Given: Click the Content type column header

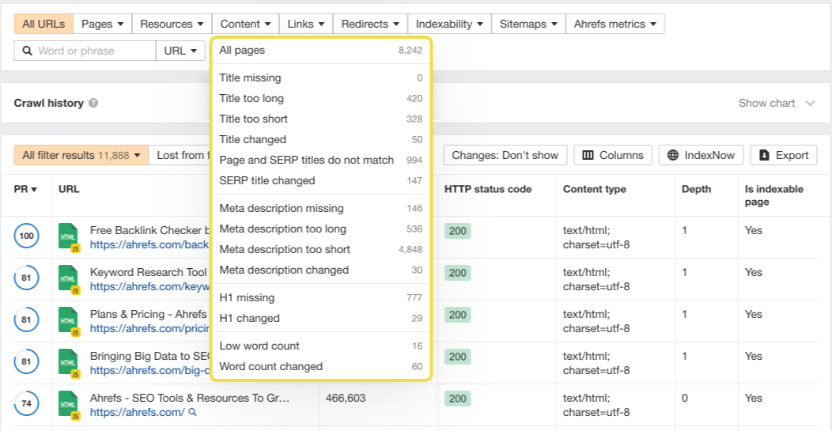Looking at the screenshot, I should (x=594, y=189).
